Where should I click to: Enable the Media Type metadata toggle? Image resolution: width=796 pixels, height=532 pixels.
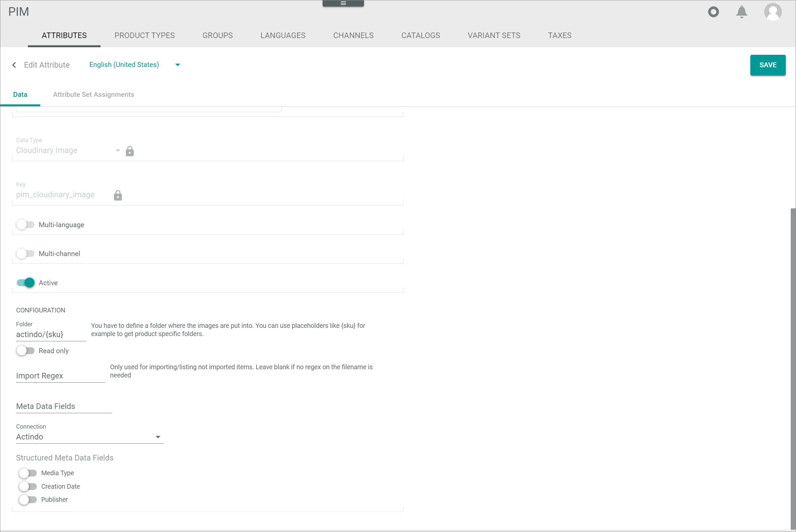pyautogui.click(x=28, y=473)
